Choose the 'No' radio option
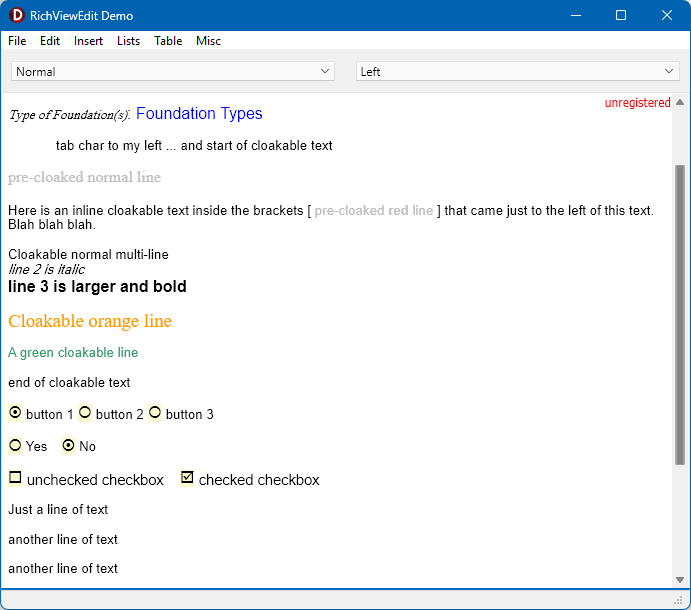The width and height of the screenshot is (691, 610). (x=68, y=446)
